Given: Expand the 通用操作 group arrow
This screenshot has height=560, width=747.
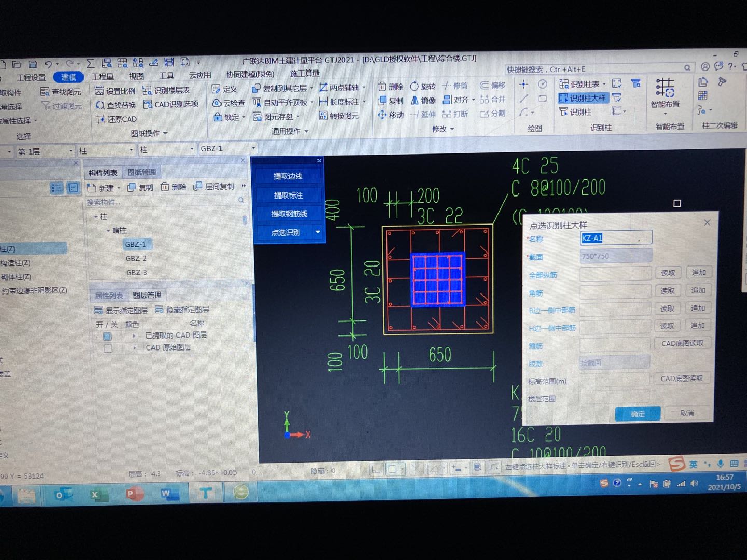Looking at the screenshot, I should (x=307, y=131).
